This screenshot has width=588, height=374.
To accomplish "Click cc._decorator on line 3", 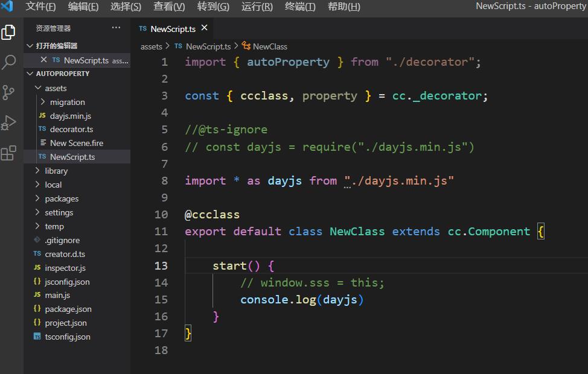I will click(x=437, y=96).
